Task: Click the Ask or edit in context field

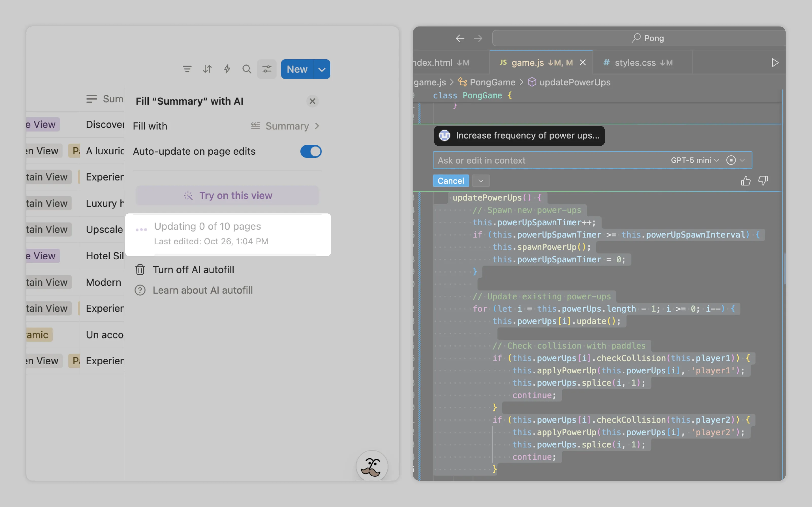Action: coord(547,160)
